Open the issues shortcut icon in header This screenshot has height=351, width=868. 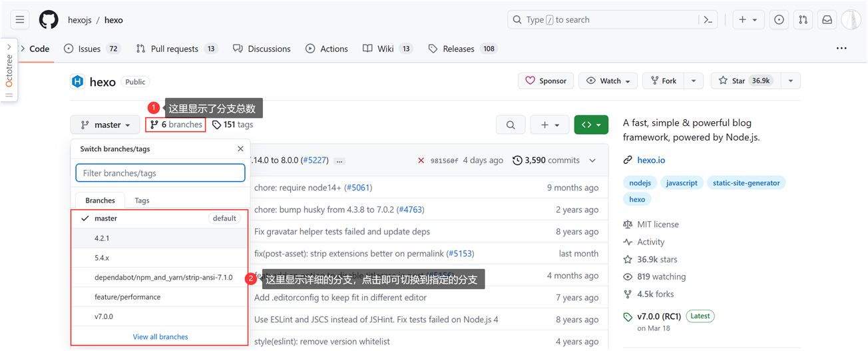[779, 20]
